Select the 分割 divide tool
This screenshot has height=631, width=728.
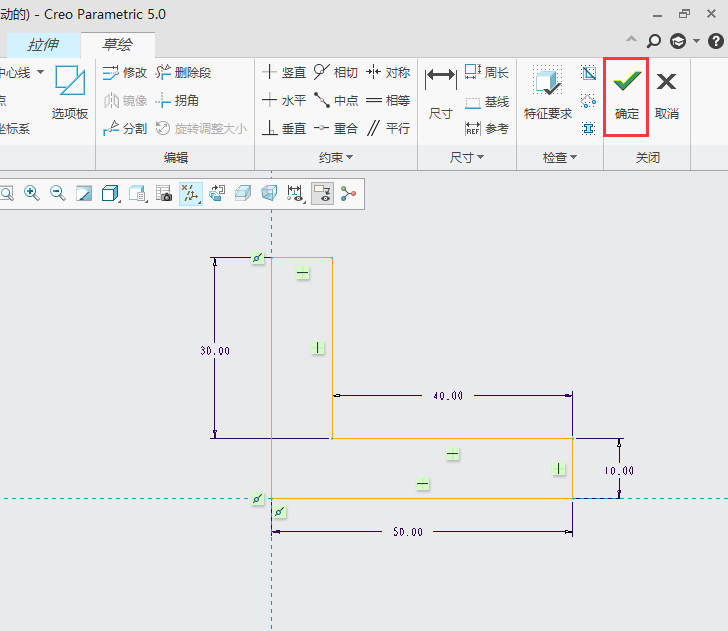(x=124, y=128)
